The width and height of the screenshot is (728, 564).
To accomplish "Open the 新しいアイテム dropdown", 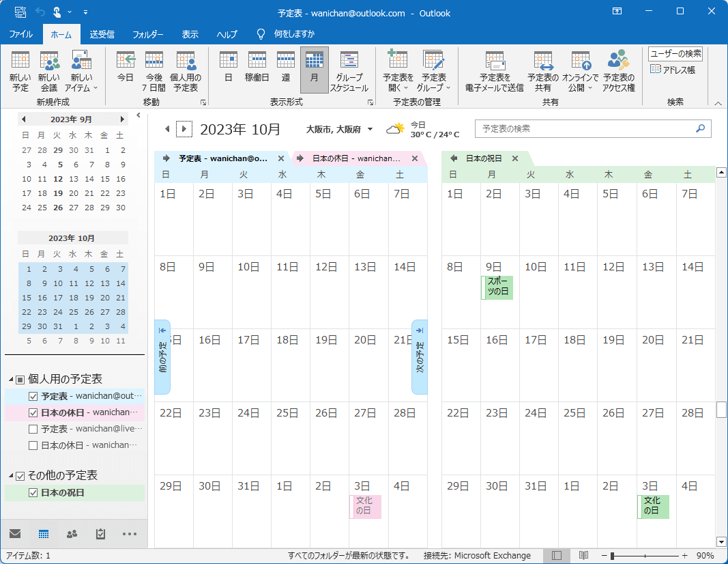I will (x=81, y=72).
